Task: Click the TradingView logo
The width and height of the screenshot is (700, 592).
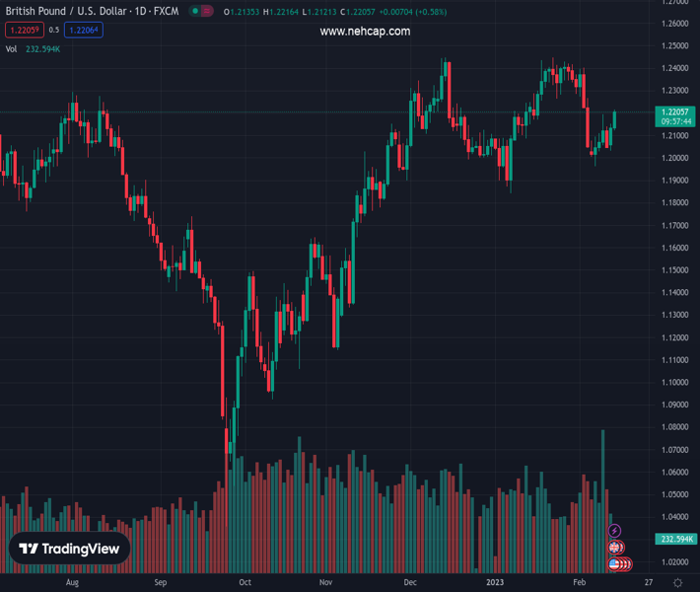Action: tap(69, 549)
